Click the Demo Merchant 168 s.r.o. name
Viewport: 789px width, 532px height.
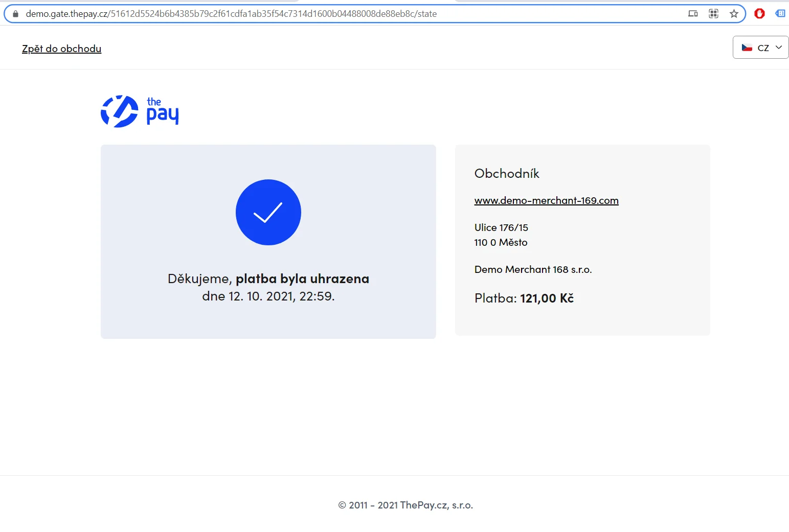point(533,269)
